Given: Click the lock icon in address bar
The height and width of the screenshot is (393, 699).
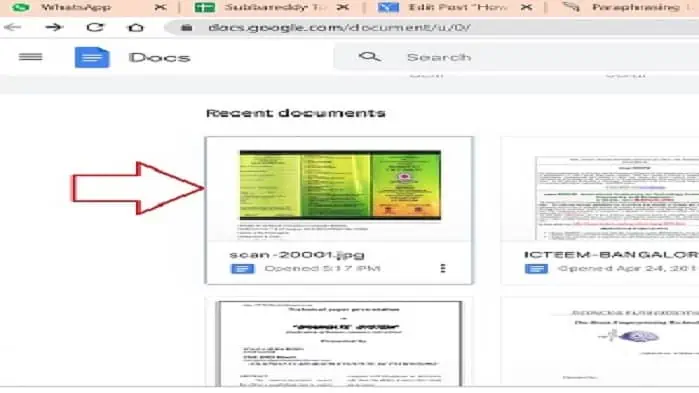Looking at the screenshot, I should (187, 28).
